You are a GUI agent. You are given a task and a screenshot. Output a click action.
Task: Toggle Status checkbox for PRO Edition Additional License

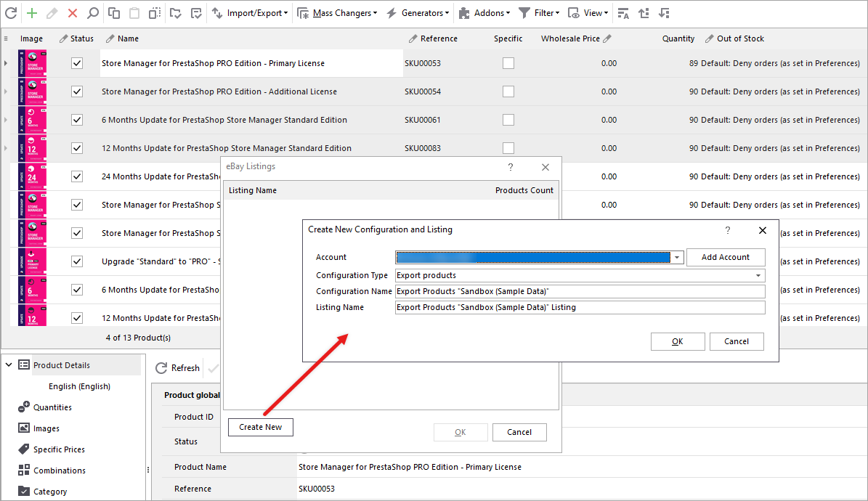tap(77, 91)
